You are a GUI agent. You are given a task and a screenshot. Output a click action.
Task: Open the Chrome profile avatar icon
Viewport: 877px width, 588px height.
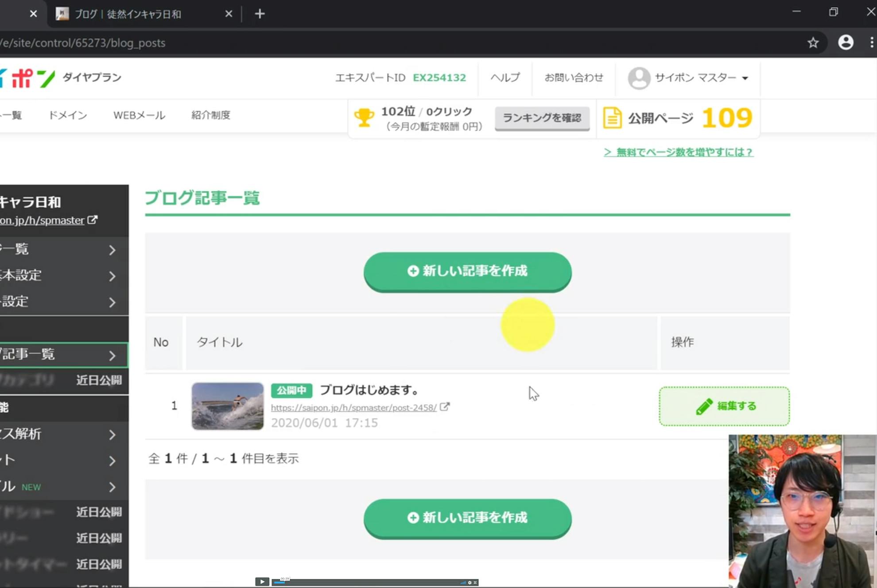tap(846, 43)
